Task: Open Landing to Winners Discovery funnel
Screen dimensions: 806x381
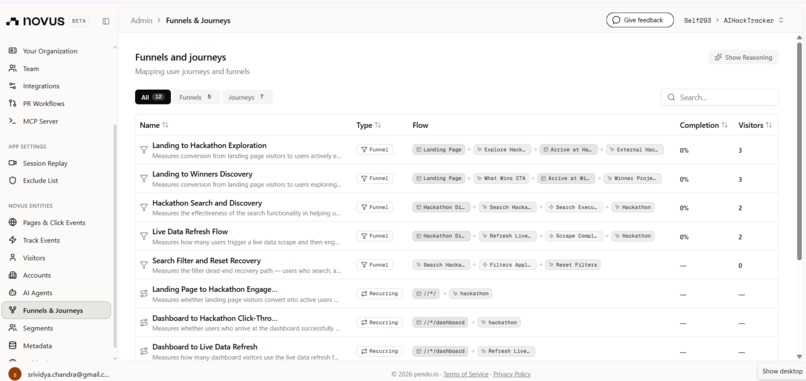Action: coord(202,174)
